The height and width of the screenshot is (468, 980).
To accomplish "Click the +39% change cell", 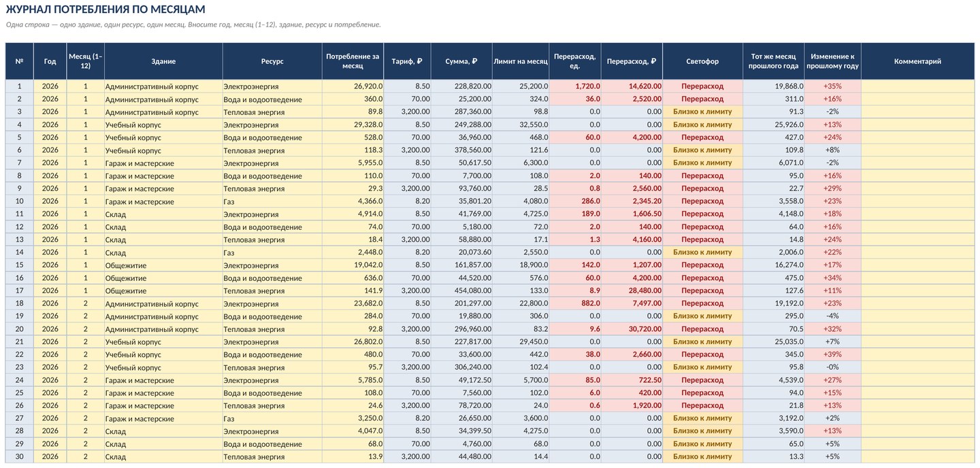I will (832, 354).
